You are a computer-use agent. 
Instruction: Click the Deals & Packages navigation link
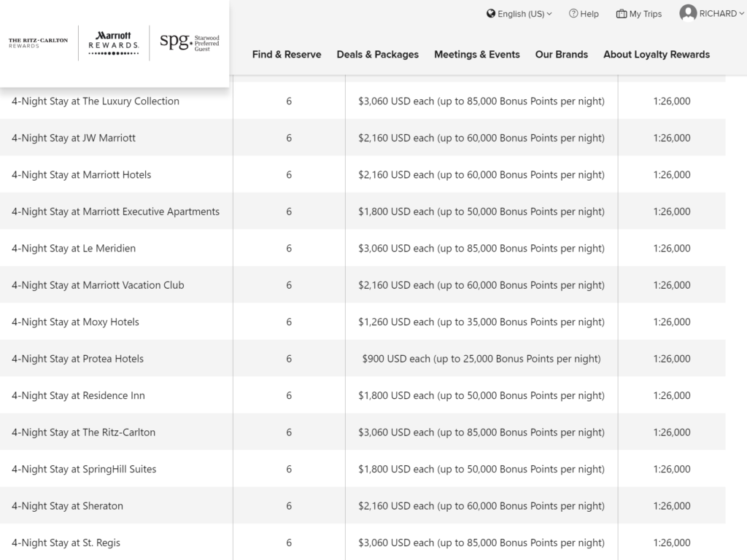point(377,54)
